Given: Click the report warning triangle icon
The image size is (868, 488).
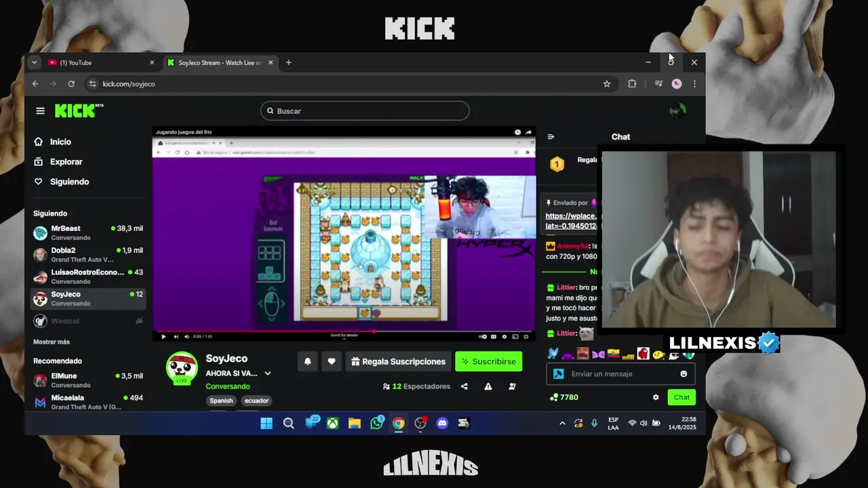Looking at the screenshot, I should (x=488, y=386).
